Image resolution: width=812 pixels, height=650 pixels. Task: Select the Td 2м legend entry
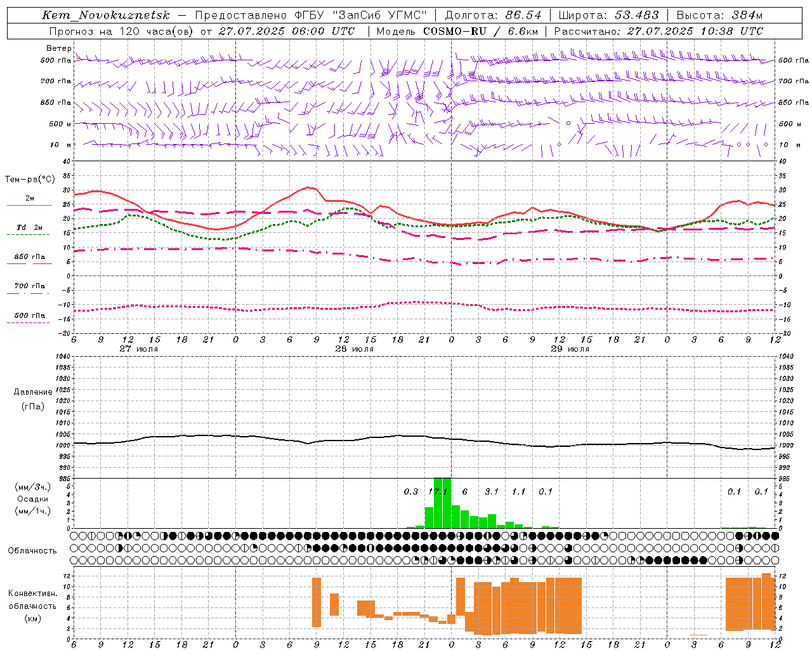coord(29,227)
